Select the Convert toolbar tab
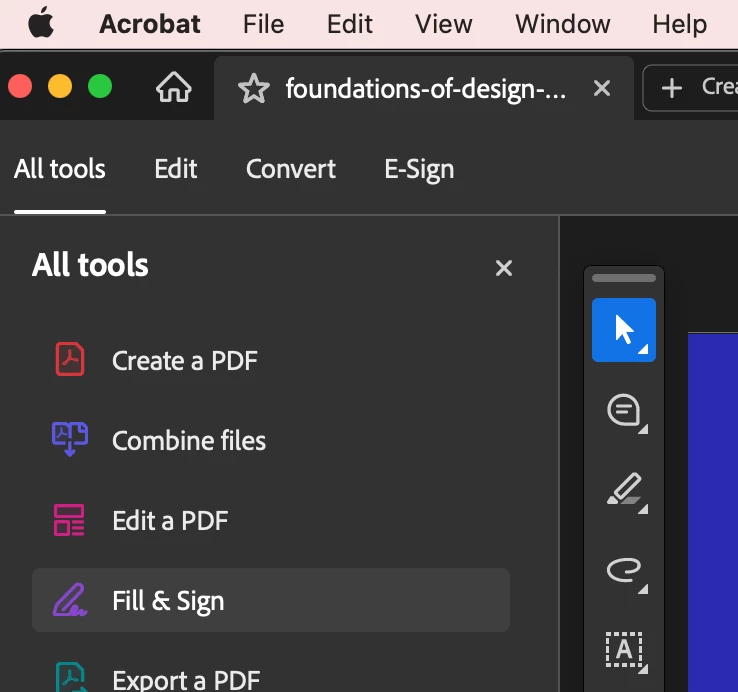The height and width of the screenshot is (692, 738). (291, 169)
